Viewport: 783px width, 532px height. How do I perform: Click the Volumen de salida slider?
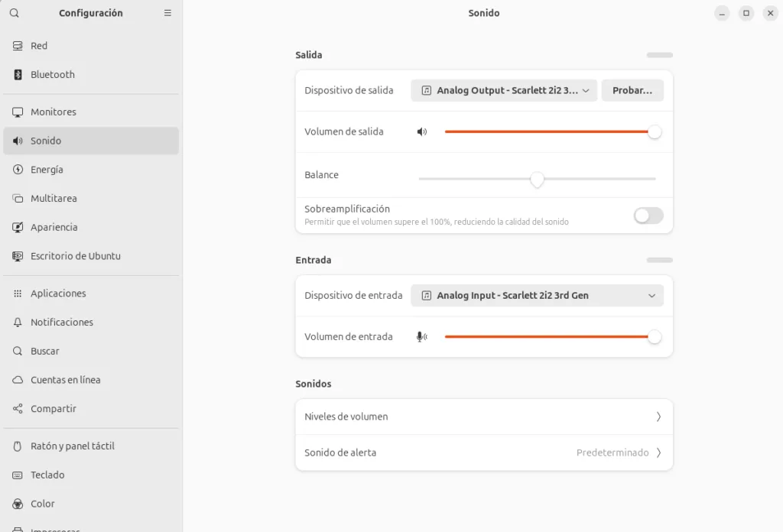pyautogui.click(x=547, y=131)
